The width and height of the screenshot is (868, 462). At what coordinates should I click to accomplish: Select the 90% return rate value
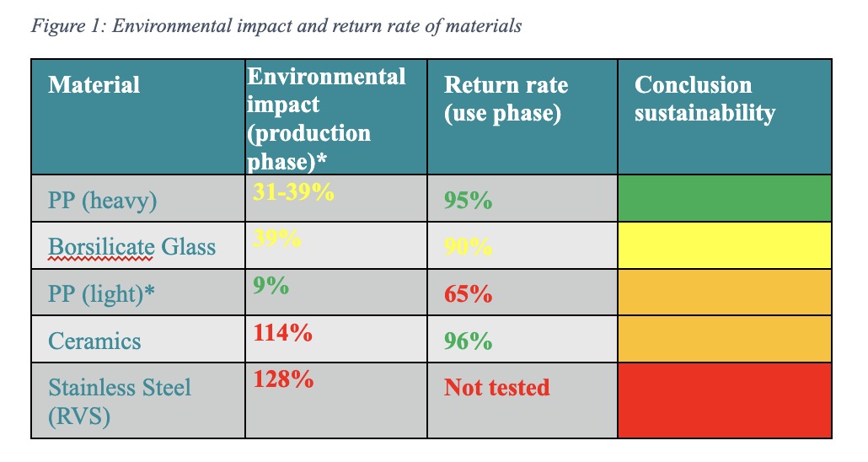pyautogui.click(x=469, y=247)
